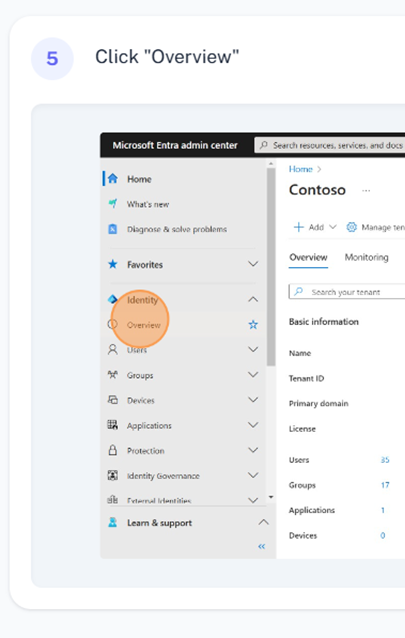Click Microsoft Entra admin center title
This screenshot has width=405, height=638.
tap(175, 145)
